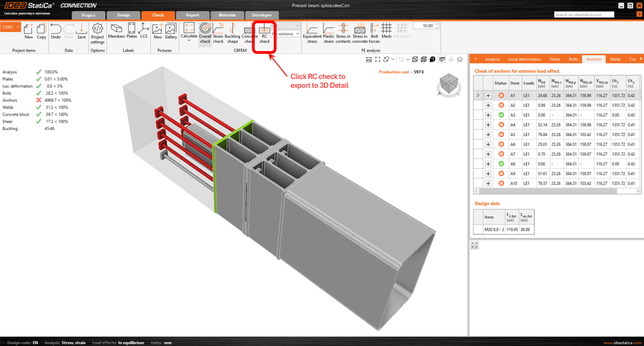The height and width of the screenshot is (346, 644).
Task: Click the ideastatica.com search field
Action: click(584, 15)
